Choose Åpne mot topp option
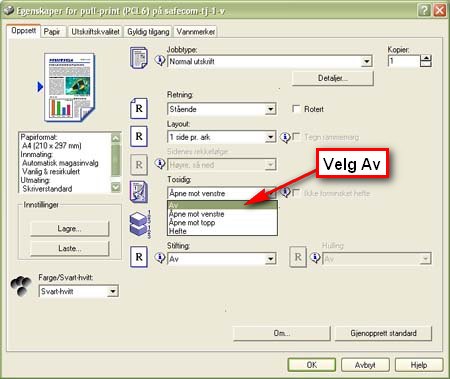Image resolution: width=450 pixels, height=379 pixels. pos(222,222)
